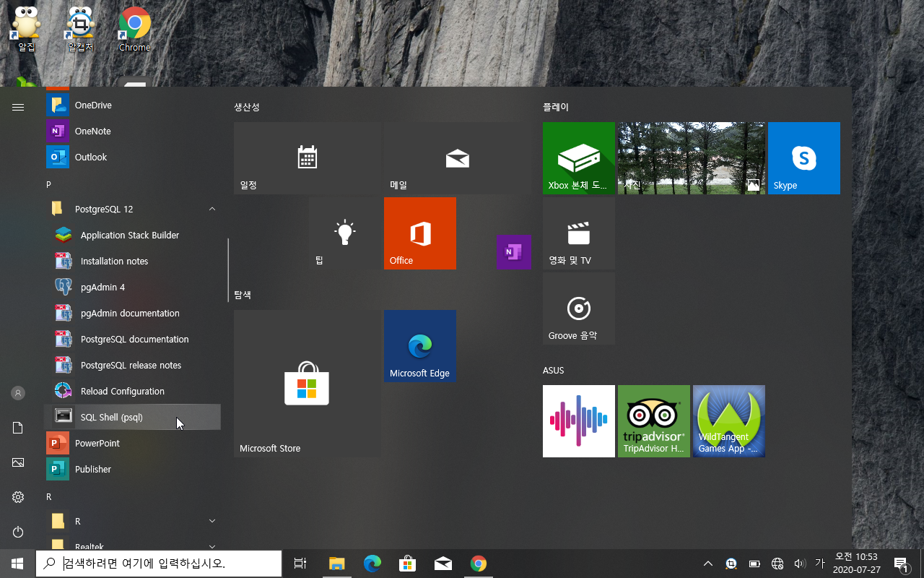Open Documents from Start sidebar

point(18,428)
